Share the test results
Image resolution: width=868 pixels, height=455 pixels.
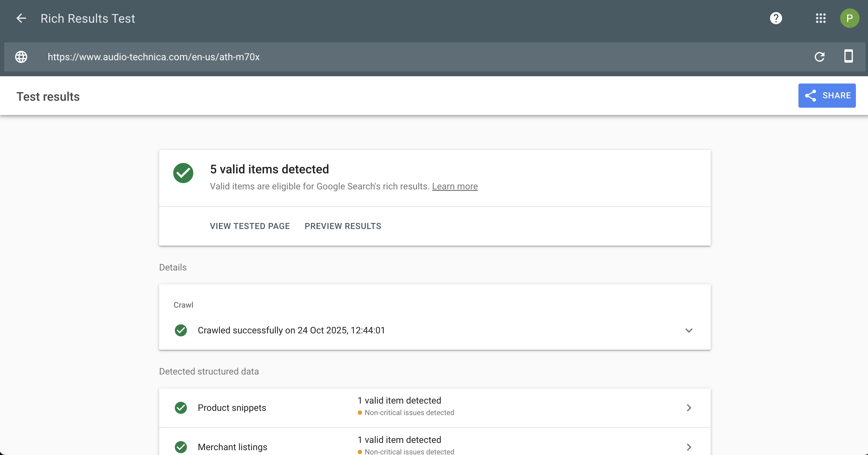pyautogui.click(x=827, y=95)
